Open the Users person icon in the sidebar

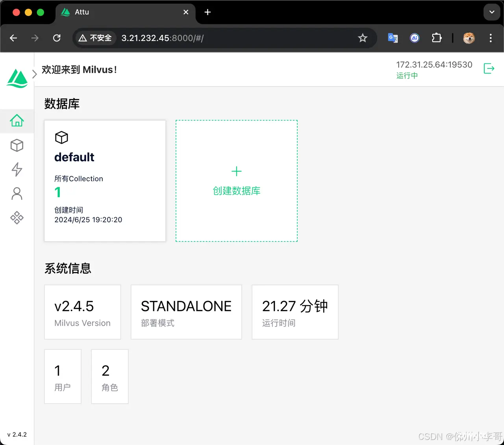[17, 194]
